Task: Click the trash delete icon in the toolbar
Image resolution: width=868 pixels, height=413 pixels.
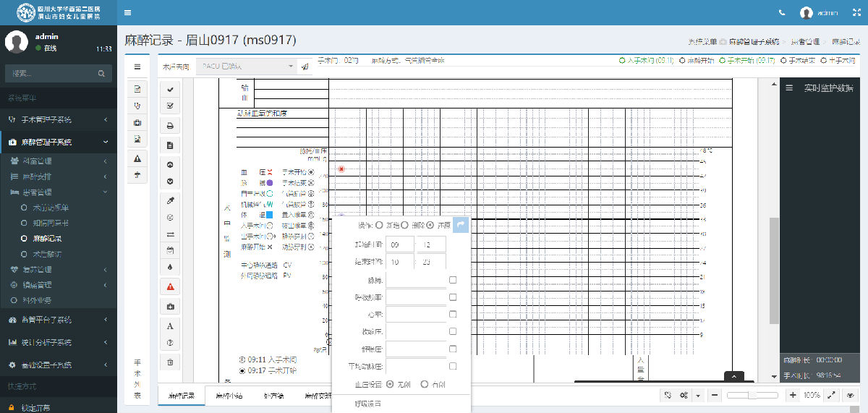Action: 170,362
